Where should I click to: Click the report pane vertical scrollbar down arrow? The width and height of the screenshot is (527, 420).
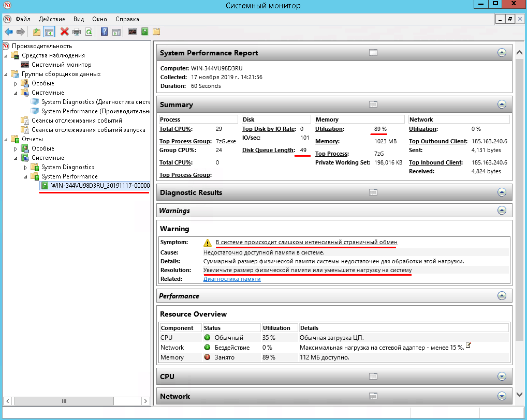click(x=520, y=395)
